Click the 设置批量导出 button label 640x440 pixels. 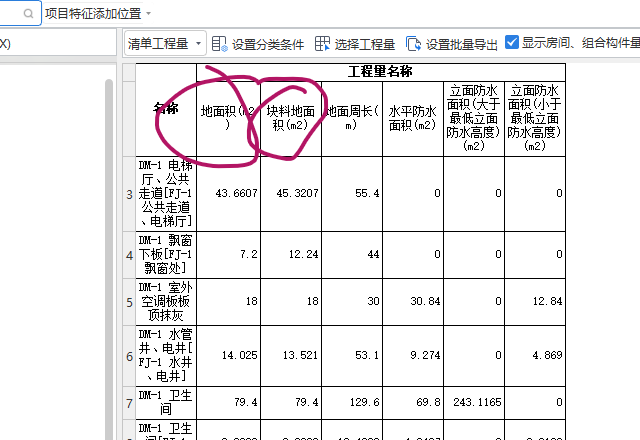[462, 44]
